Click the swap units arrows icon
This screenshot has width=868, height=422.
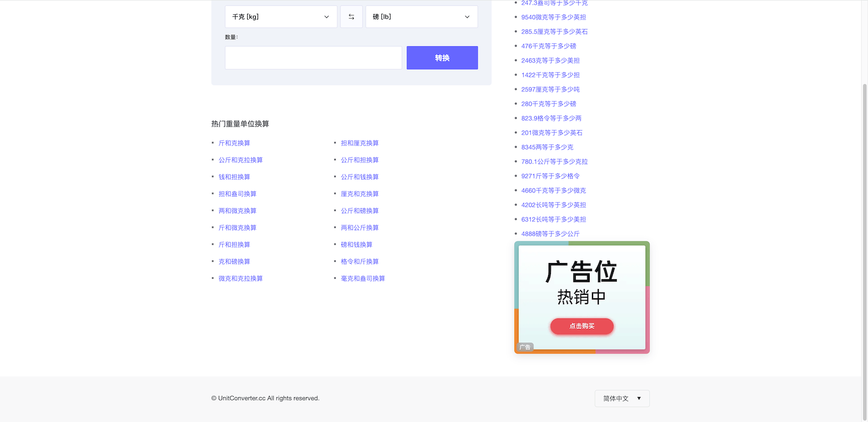(x=351, y=17)
